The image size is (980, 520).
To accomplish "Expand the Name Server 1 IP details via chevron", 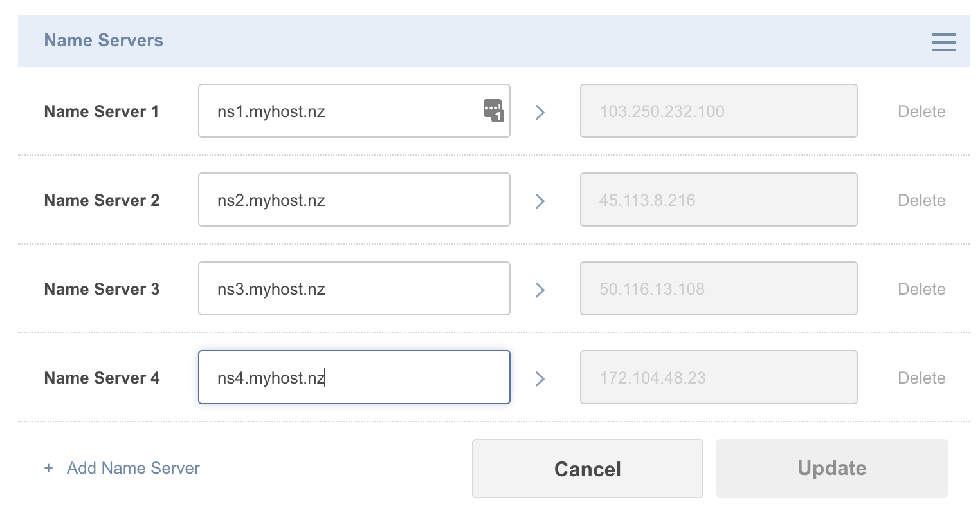I will (540, 112).
